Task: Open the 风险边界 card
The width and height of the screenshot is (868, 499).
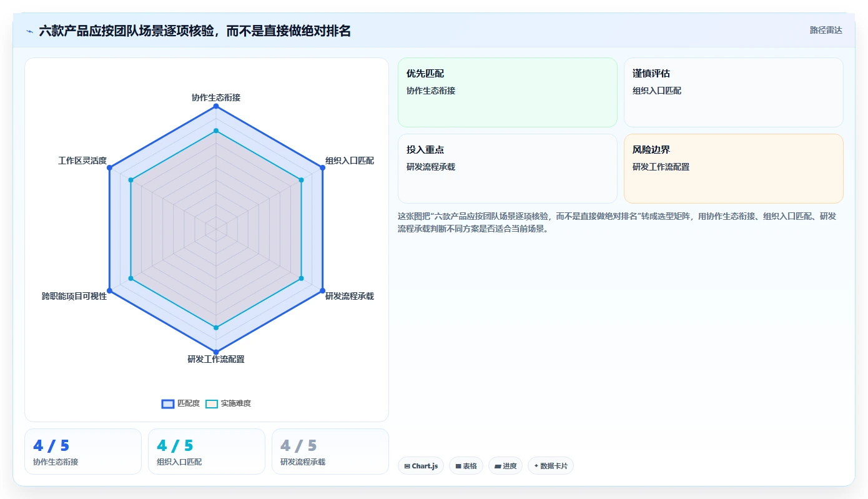Action: (x=734, y=169)
